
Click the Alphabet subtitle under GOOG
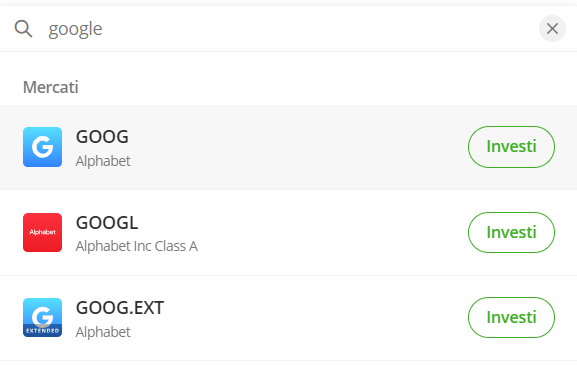tap(103, 161)
